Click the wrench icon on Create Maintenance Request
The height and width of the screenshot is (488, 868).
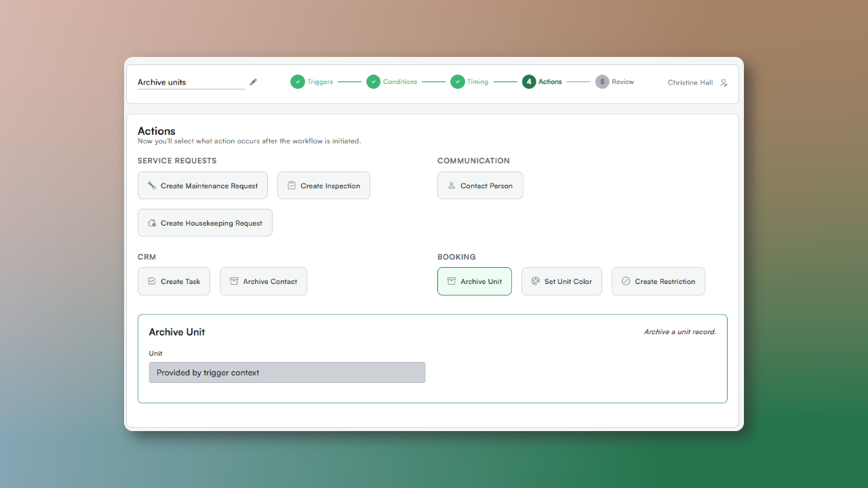pyautogui.click(x=151, y=186)
